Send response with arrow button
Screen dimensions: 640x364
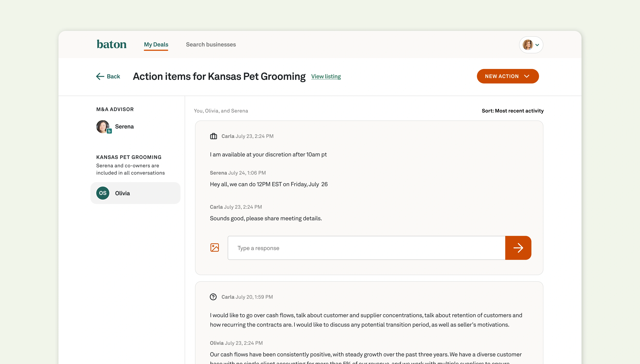click(x=518, y=248)
